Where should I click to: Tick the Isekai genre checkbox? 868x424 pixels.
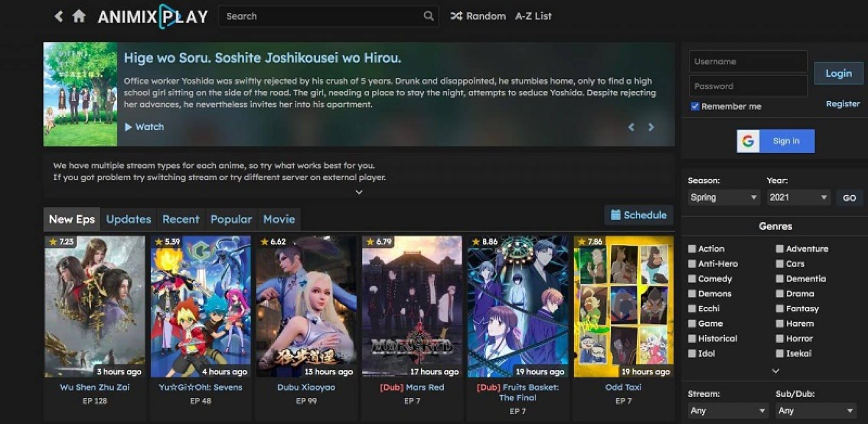tap(779, 353)
